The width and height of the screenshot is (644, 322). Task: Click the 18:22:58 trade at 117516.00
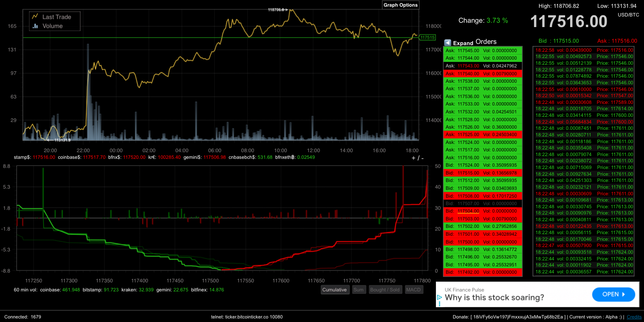584,50
